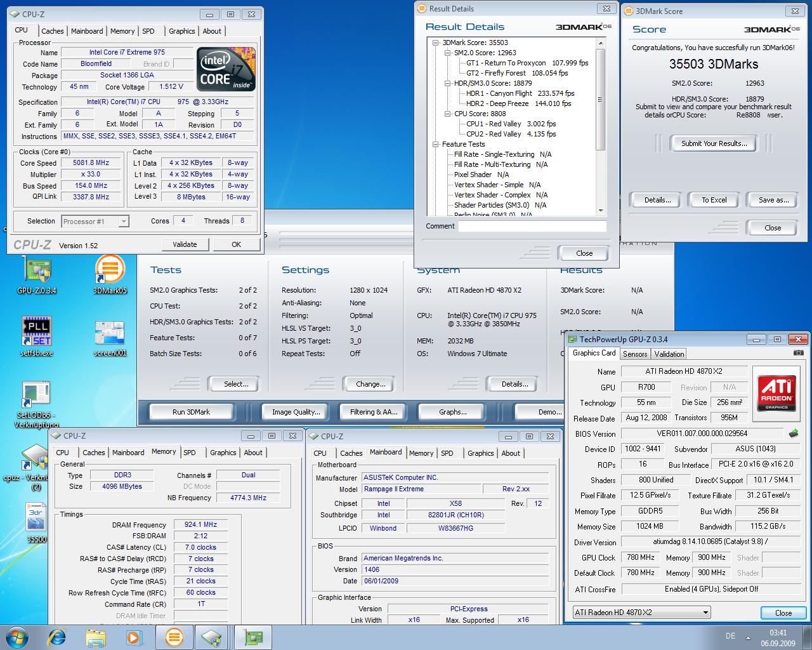Click Close button in GPU-Z
Screen dimensions: 812x650
click(x=783, y=613)
